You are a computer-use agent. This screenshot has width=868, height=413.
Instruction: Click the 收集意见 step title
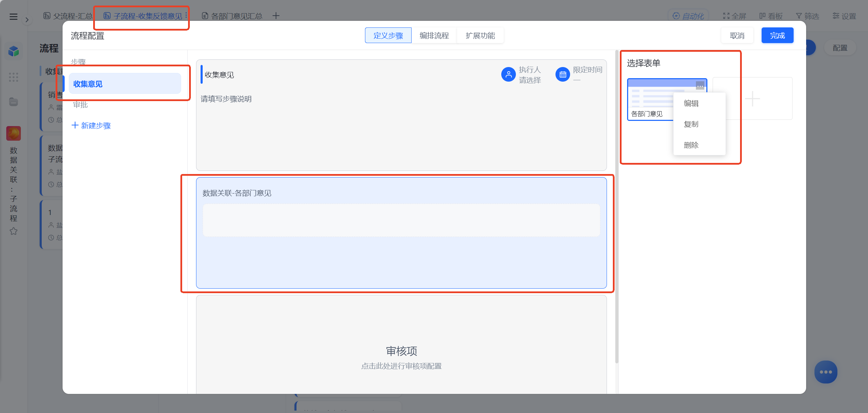click(x=219, y=75)
